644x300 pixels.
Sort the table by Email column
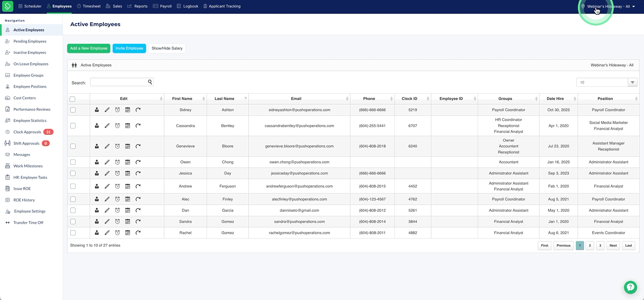(x=299, y=99)
